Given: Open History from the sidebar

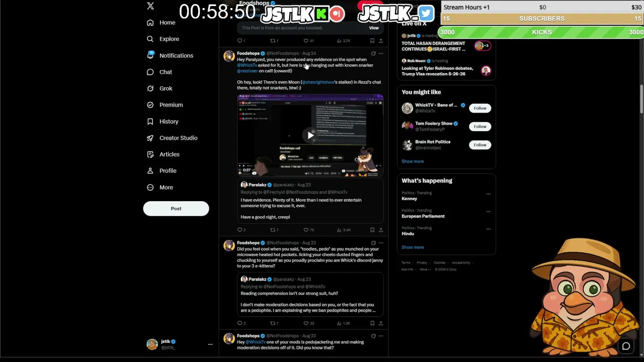Looking at the screenshot, I should coord(162,121).
